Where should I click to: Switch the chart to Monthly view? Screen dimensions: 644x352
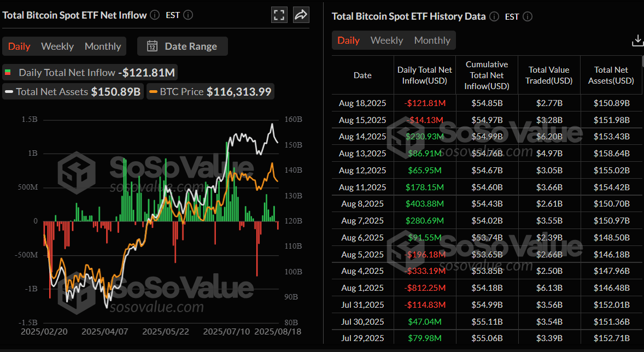[102, 46]
